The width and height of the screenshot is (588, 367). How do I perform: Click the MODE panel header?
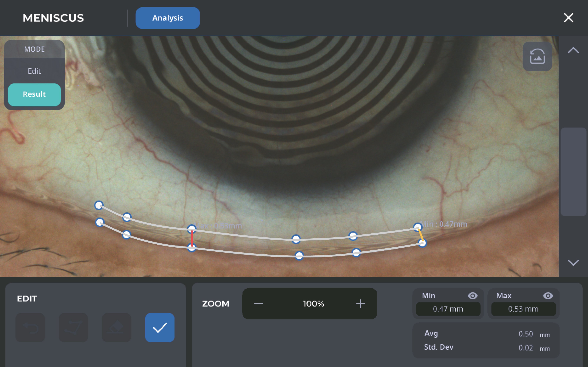34,49
